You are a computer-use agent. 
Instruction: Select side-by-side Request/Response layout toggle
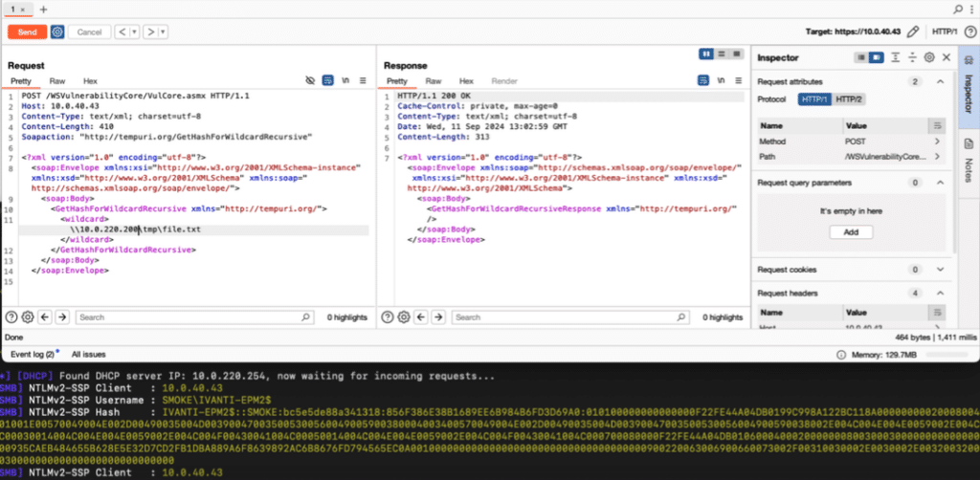pos(707,54)
